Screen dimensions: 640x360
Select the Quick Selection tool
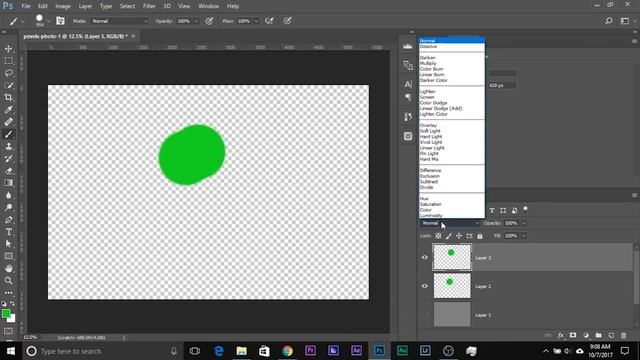point(8,85)
